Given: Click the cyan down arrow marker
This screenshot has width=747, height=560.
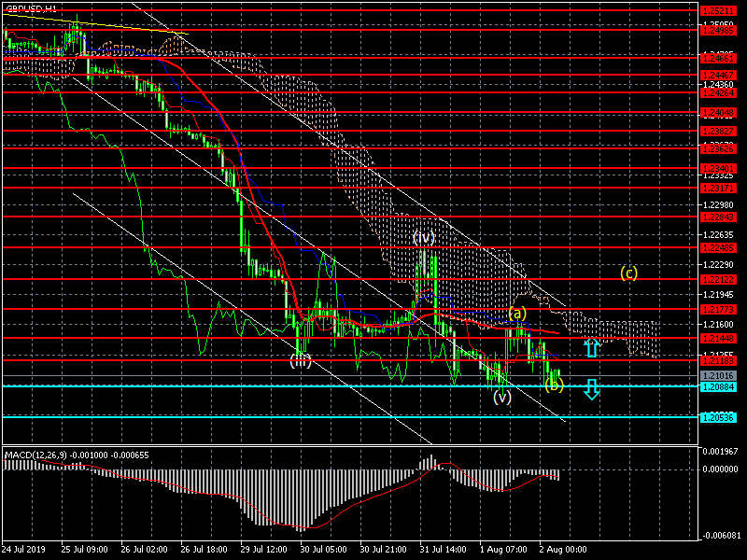Looking at the screenshot, I should 591,389.
